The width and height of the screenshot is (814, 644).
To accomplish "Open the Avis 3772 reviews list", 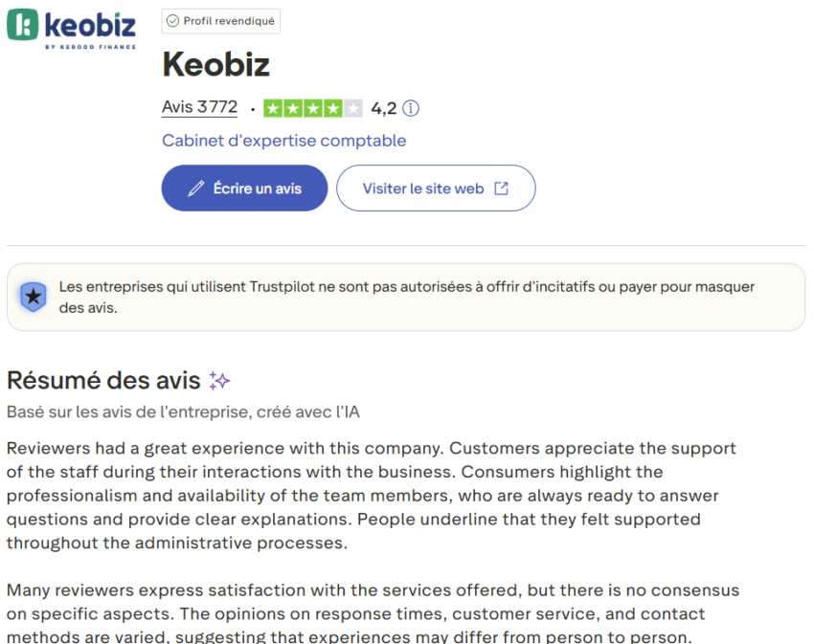I will coord(199,108).
